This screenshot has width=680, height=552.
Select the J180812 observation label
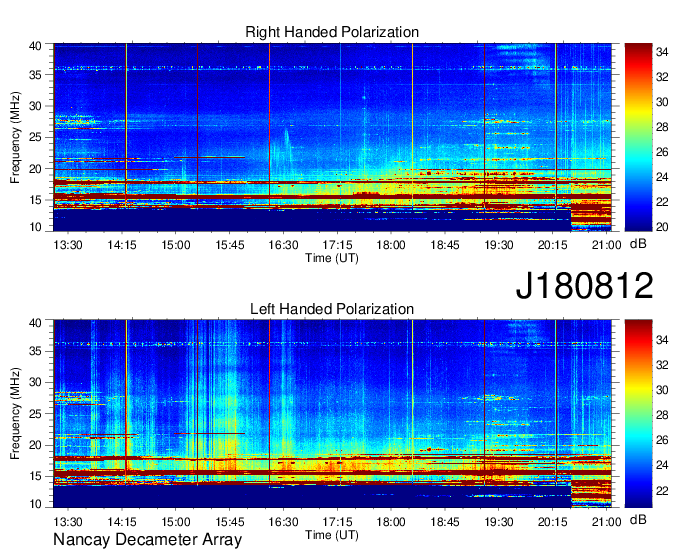584,285
